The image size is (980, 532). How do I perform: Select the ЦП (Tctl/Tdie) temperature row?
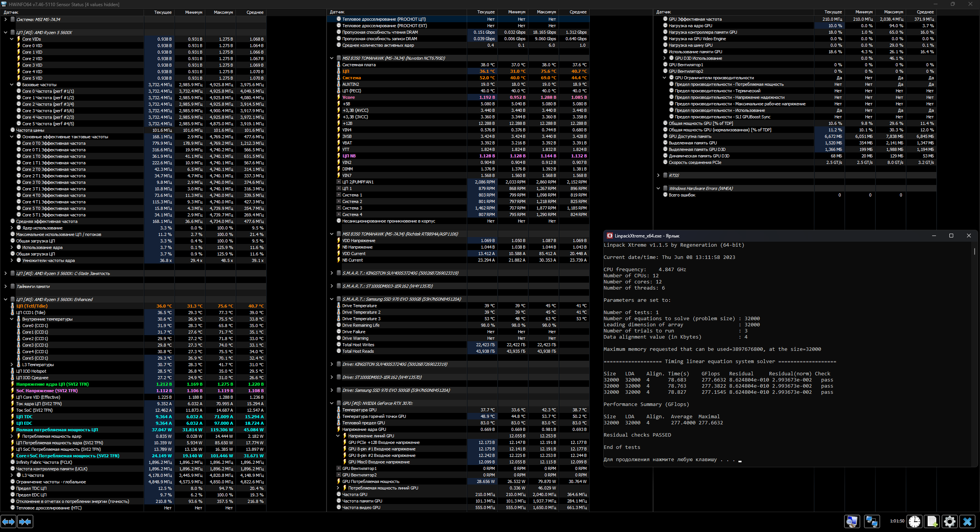click(x=77, y=306)
